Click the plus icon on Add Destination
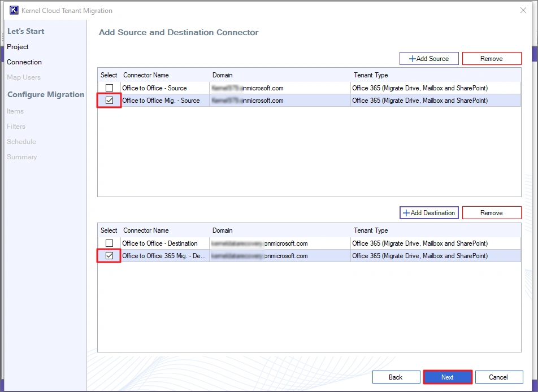The width and height of the screenshot is (538, 392). 406,212
